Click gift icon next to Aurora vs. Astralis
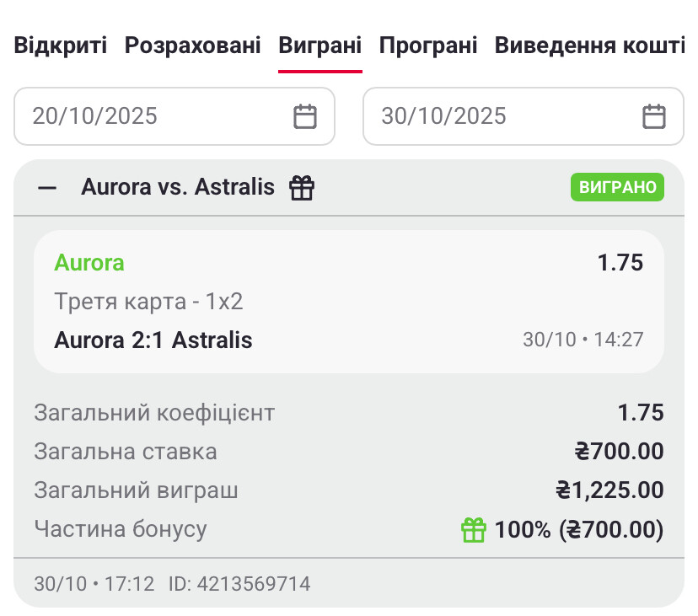698x616 pixels. (302, 188)
